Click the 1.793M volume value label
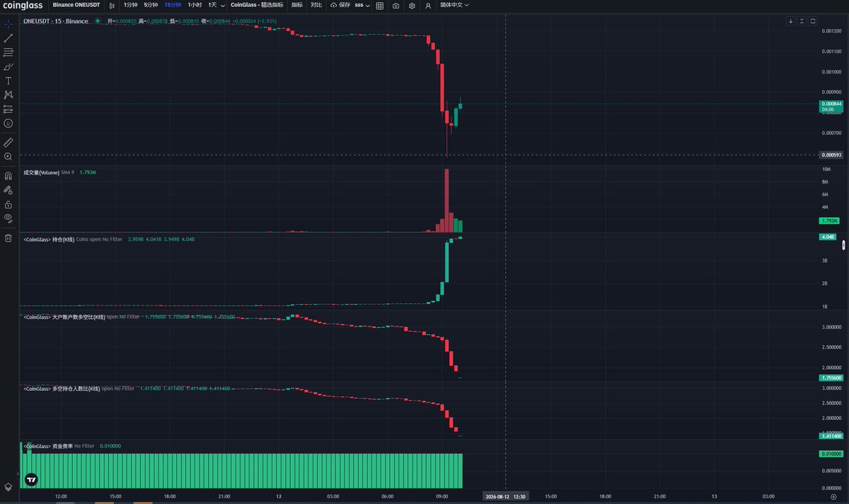The image size is (849, 504). tap(828, 221)
